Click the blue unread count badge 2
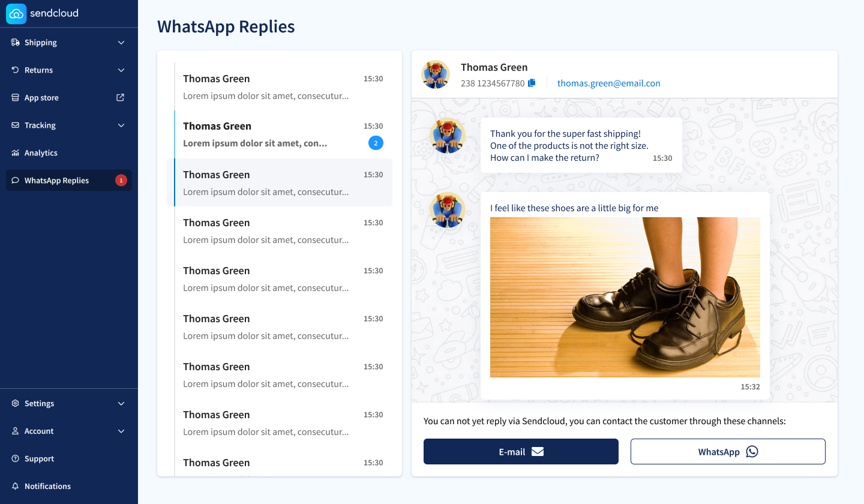This screenshot has width=864, height=504. pos(376,143)
